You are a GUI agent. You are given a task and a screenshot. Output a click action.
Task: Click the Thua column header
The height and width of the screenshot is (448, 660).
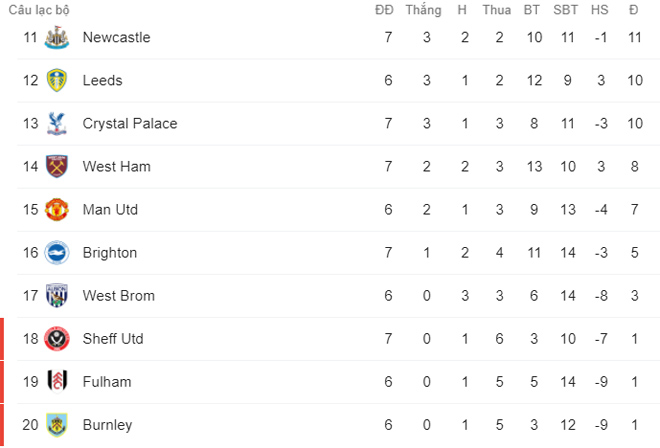[496, 10]
